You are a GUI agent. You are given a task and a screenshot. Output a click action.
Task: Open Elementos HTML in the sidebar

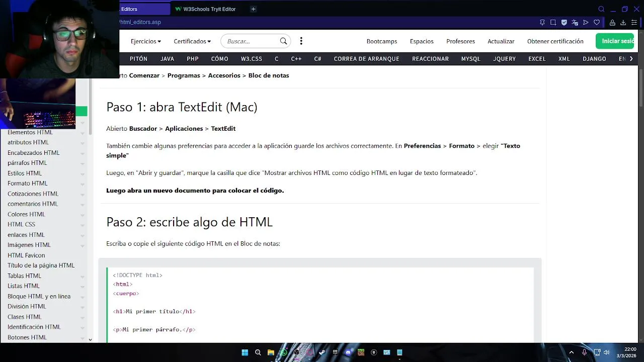30,132
